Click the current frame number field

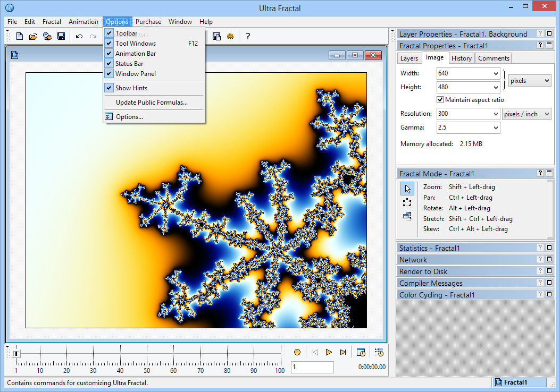(312, 367)
